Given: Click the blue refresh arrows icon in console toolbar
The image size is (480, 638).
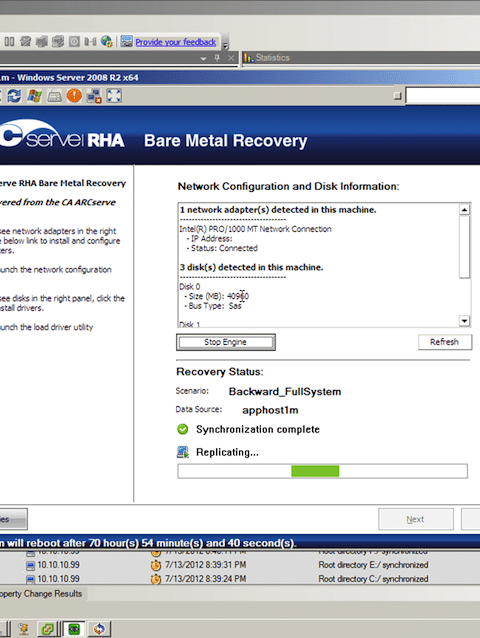Looking at the screenshot, I should [14, 96].
